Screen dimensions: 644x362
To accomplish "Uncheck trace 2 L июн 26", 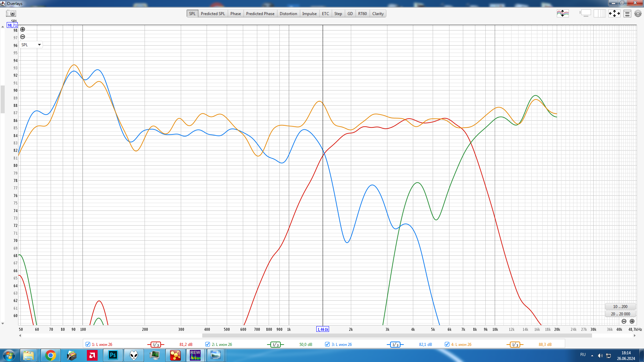I will tap(208, 344).
